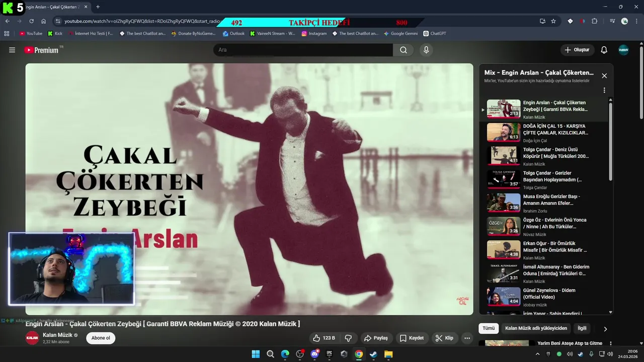Viewport: 644px width, 362px height.
Task: Click the search magnifier button
Action: point(404,50)
